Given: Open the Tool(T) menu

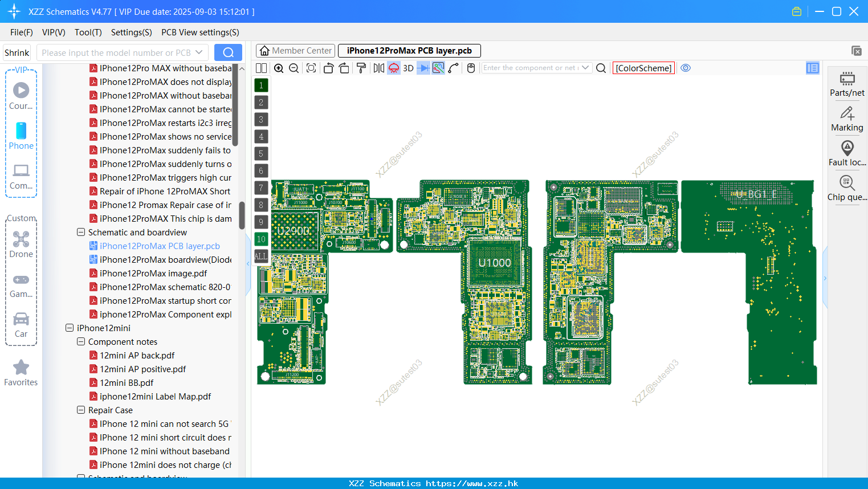Looking at the screenshot, I should (x=88, y=32).
